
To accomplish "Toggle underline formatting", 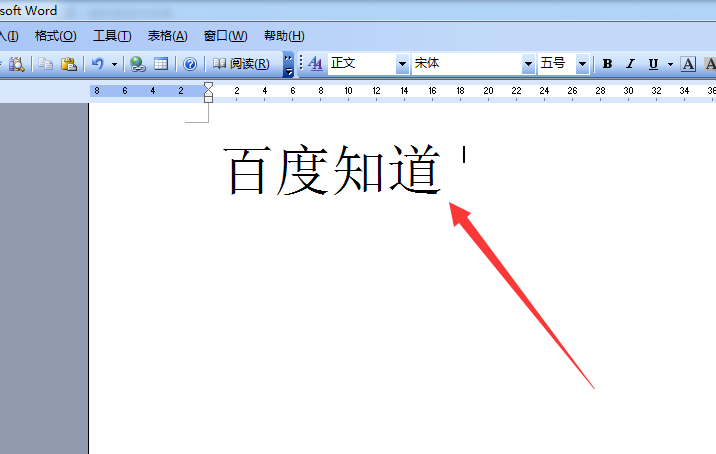I will tap(653, 64).
